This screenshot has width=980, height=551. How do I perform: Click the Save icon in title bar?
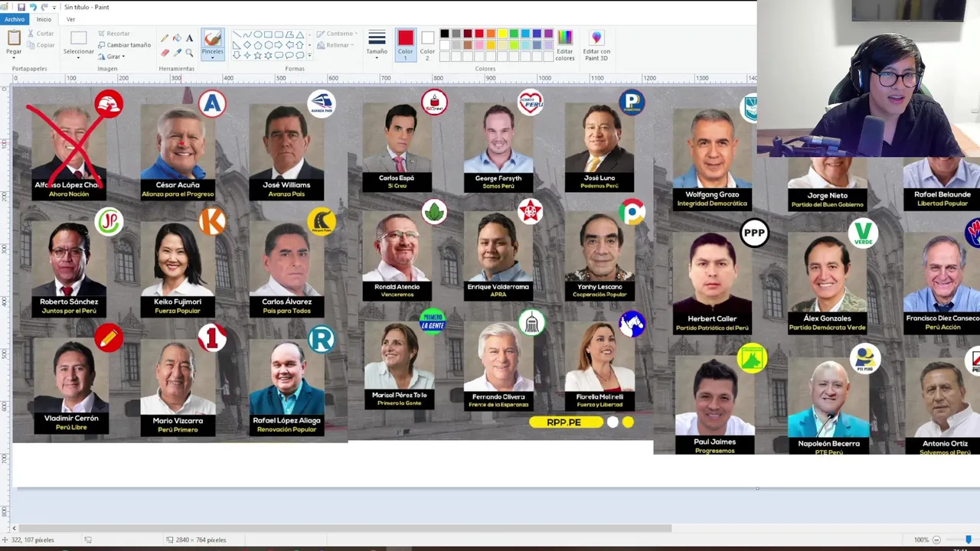coord(21,7)
